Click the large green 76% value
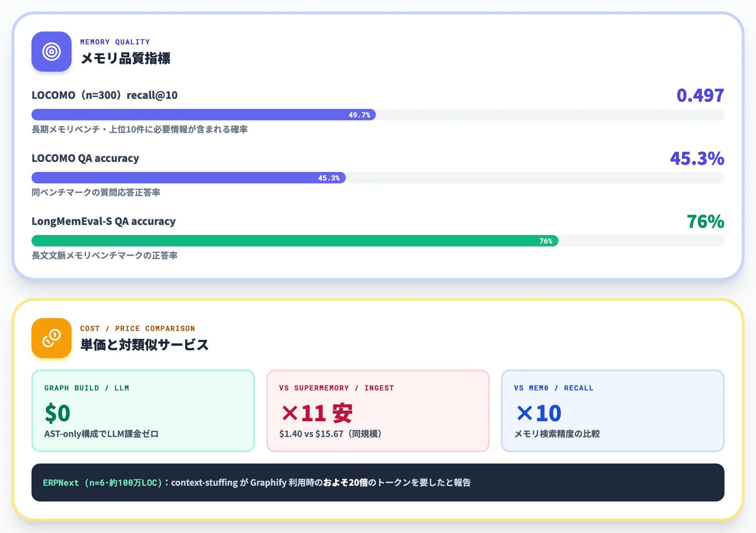 click(x=705, y=221)
